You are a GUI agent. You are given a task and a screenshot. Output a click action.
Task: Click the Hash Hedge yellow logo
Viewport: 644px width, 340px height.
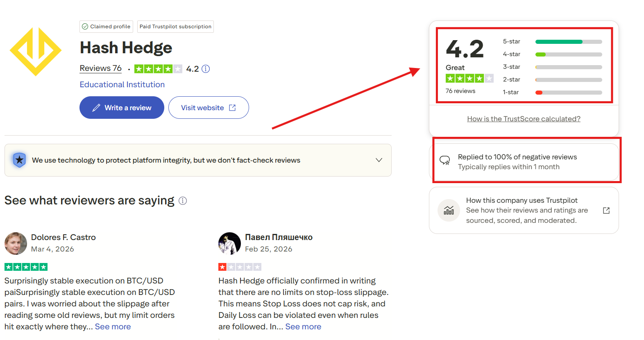pos(36,52)
